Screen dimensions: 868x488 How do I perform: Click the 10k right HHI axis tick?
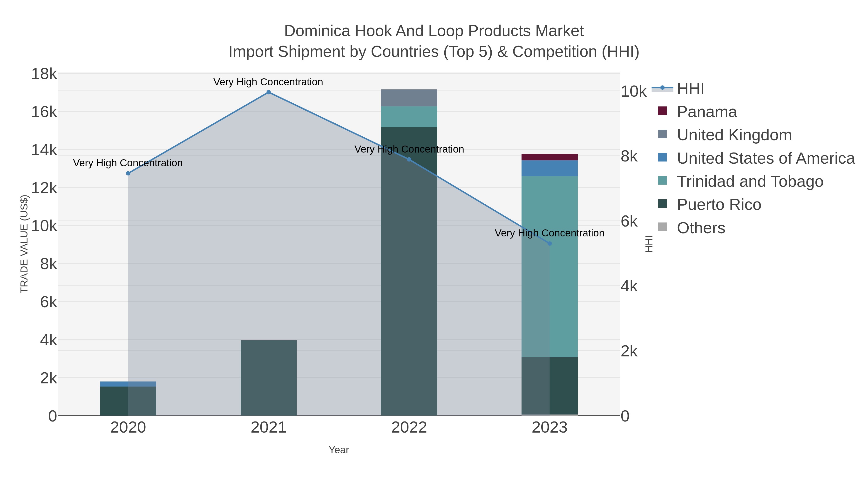click(634, 92)
